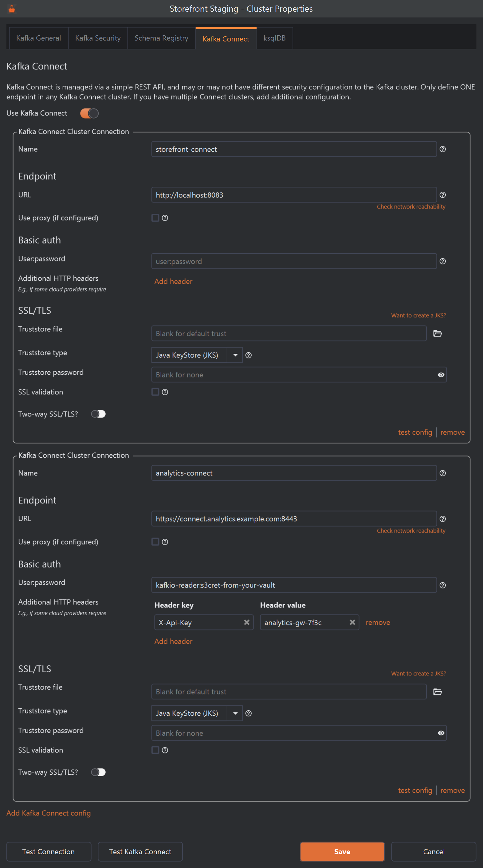Turn on Two-way SSL/TLS for analytics-connect
483x868 pixels.
[98, 772]
